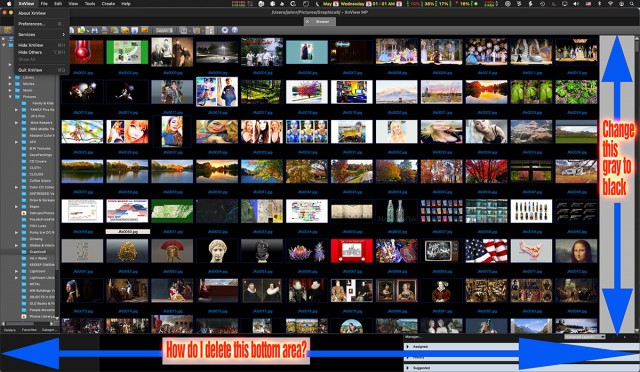
Task: Select the Graphics8 folder in tree
Action: tap(38, 252)
